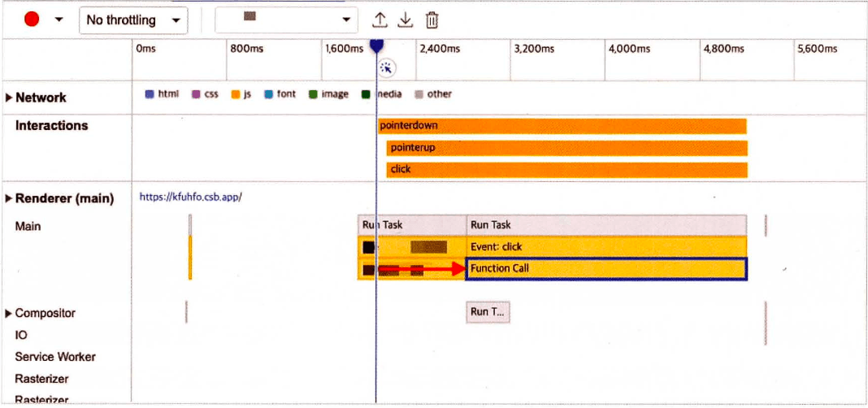
Task: Click the Run T... task in Compositor
Action: 488,312
